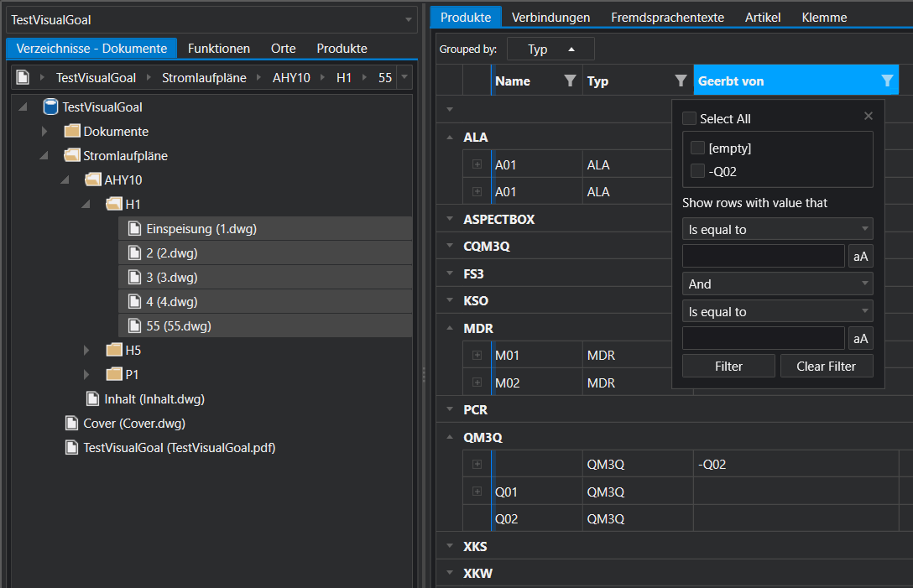
Task: Open the first 'Is equal to' dropdown
Action: click(x=777, y=229)
